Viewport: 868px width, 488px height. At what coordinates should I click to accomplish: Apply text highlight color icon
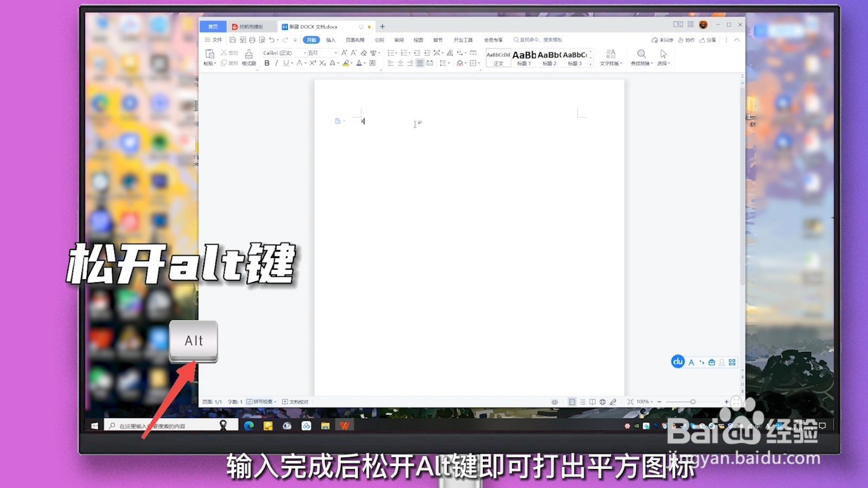tap(347, 62)
